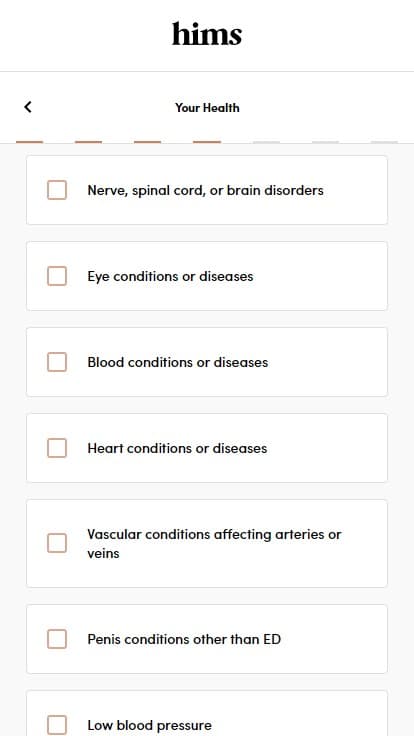Viewport: 414px width, 736px height.
Task: Click the last gray progress segment
Action: coord(384,141)
